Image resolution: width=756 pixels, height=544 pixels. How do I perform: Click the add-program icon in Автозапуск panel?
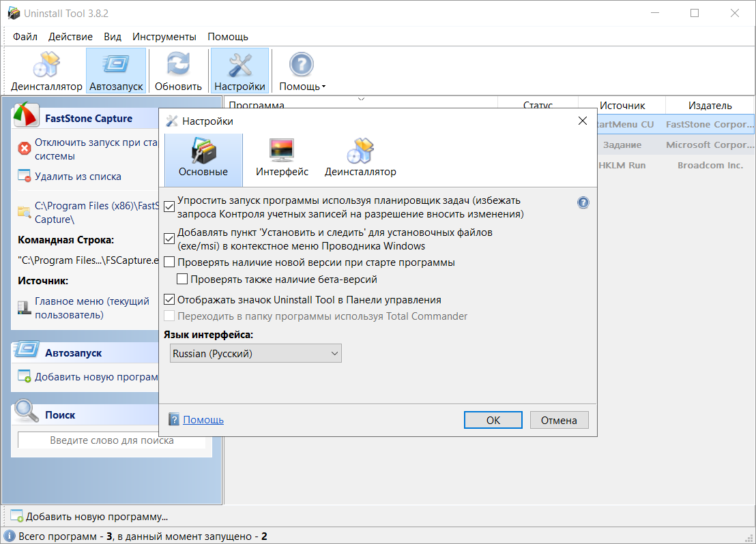24,376
